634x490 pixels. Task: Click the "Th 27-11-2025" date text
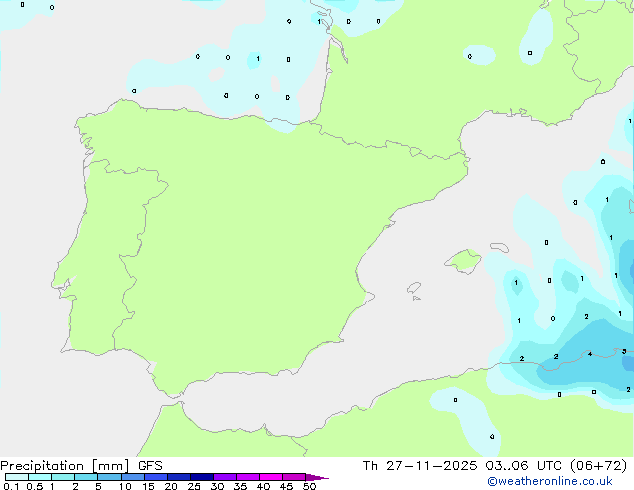pyautogui.click(x=420, y=466)
